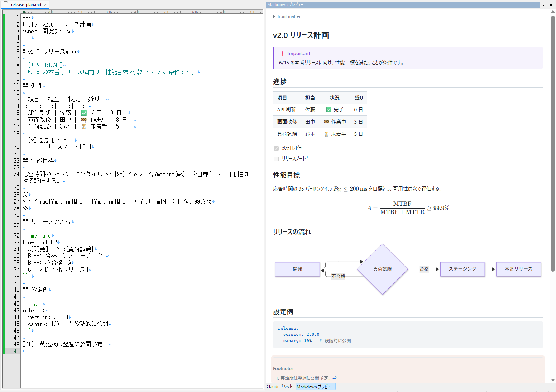This screenshot has width=556, height=392.
Task: Select the Markdown プレビュー bottom tab
Action: tap(315, 387)
